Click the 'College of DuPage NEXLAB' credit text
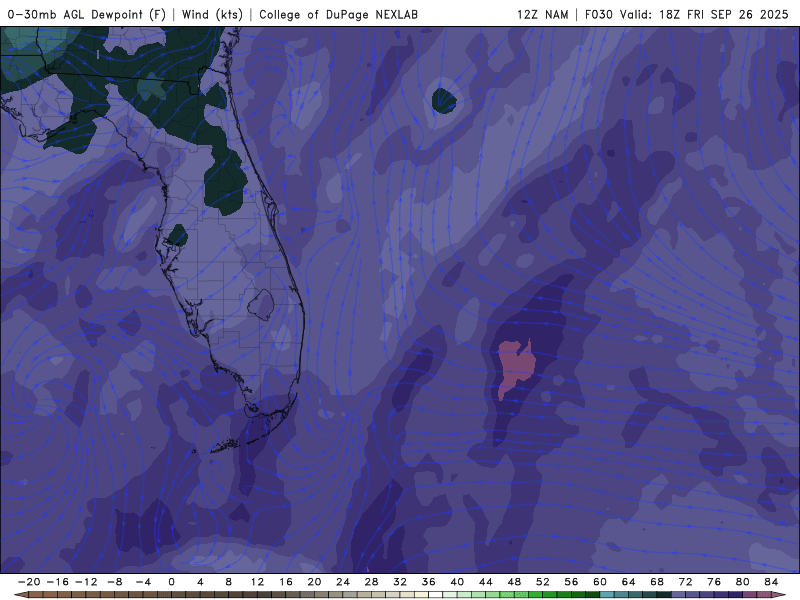The image size is (800, 600). pyautogui.click(x=338, y=14)
